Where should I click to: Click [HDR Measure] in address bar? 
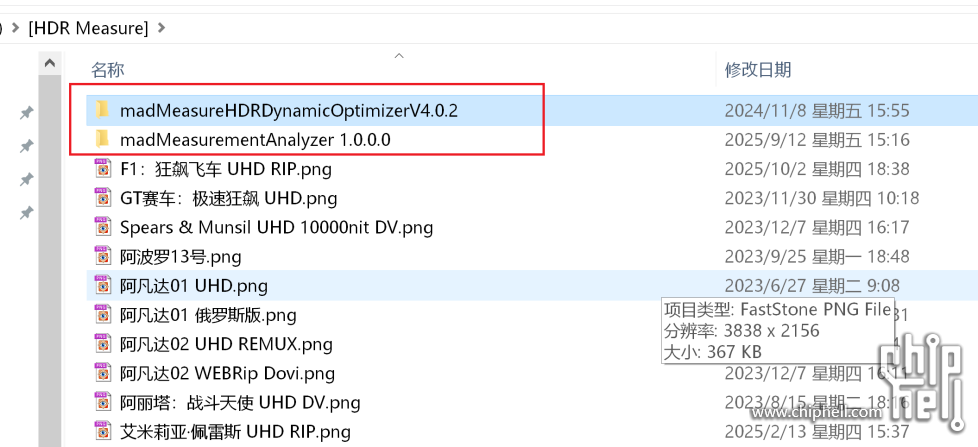88,28
